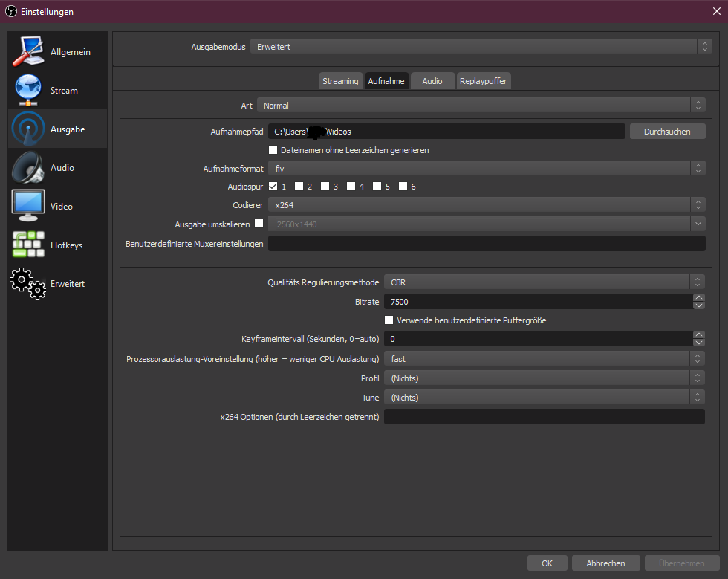Toggle Audiospur 2 checkbox

point(299,187)
